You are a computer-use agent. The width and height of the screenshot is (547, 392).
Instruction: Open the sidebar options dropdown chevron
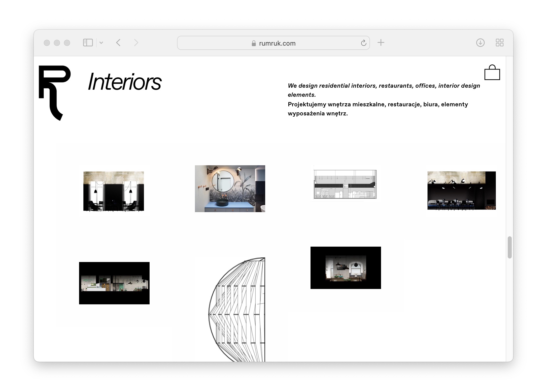pyautogui.click(x=101, y=43)
